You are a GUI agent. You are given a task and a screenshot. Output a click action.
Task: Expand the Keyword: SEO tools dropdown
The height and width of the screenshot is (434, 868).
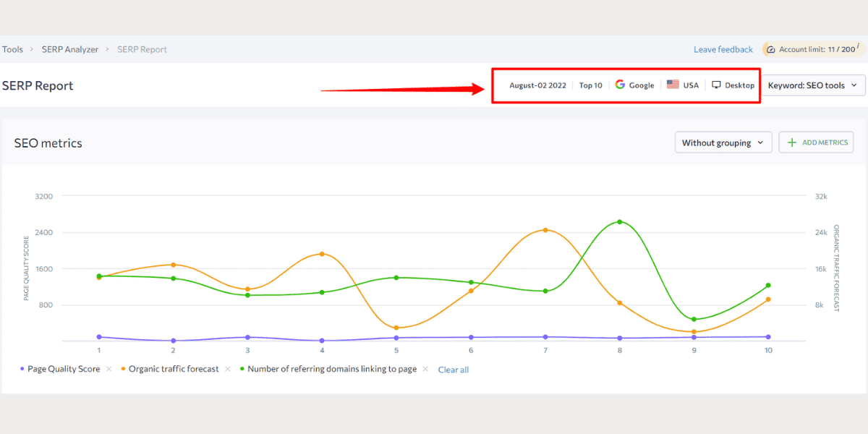(814, 85)
